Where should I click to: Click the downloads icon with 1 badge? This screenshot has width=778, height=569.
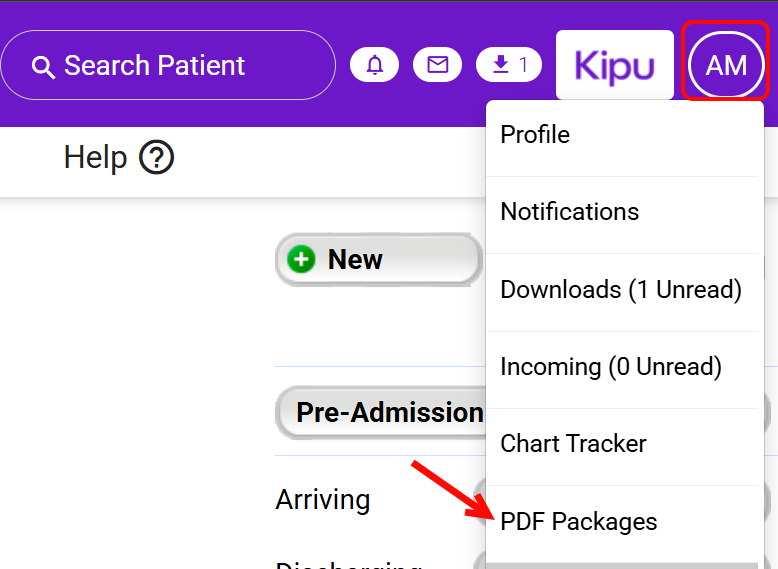pos(509,65)
